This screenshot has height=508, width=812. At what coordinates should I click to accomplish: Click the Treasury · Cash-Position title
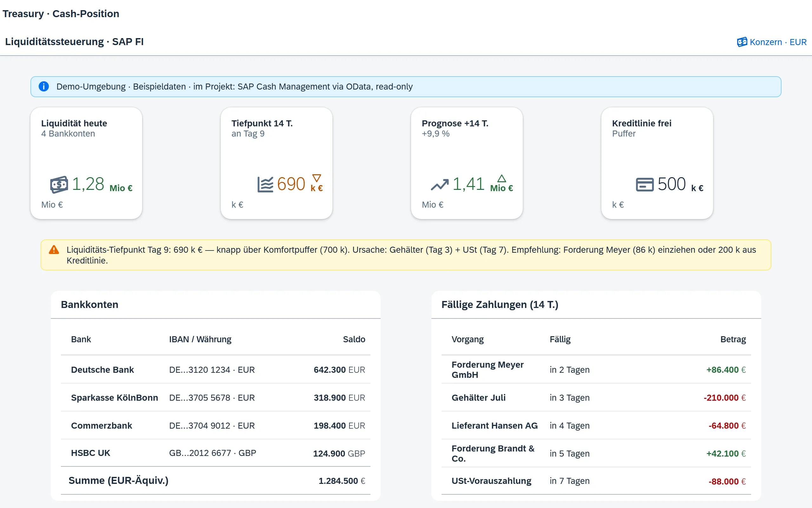(x=61, y=13)
